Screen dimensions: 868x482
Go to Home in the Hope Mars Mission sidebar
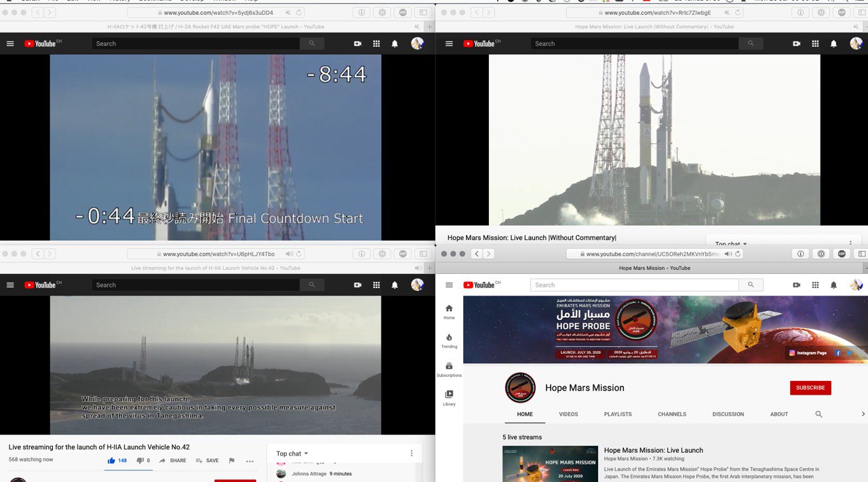[449, 312]
